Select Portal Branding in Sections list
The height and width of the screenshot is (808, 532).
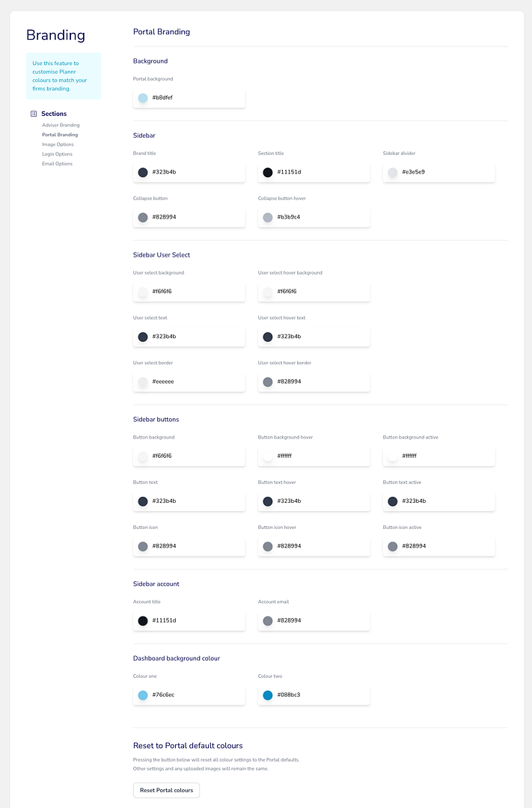click(x=60, y=135)
